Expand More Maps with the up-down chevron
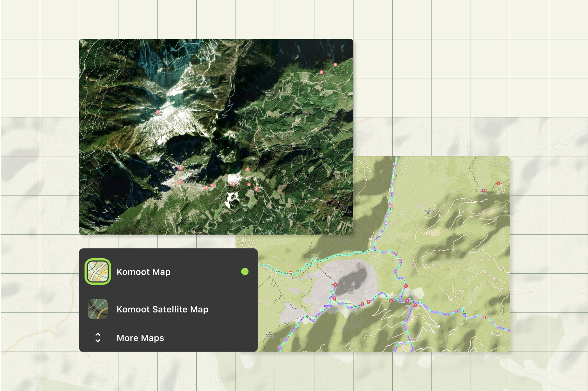The width and height of the screenshot is (588, 391). (x=98, y=338)
